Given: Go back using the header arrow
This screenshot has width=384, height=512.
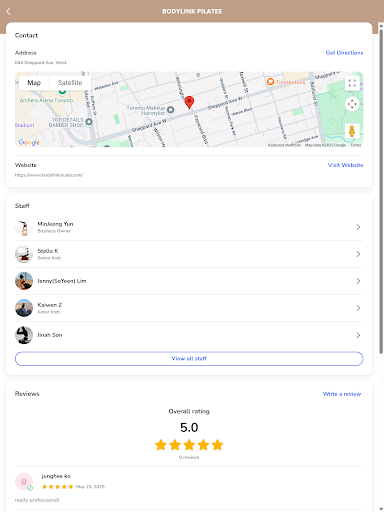Looking at the screenshot, I should click(9, 11).
